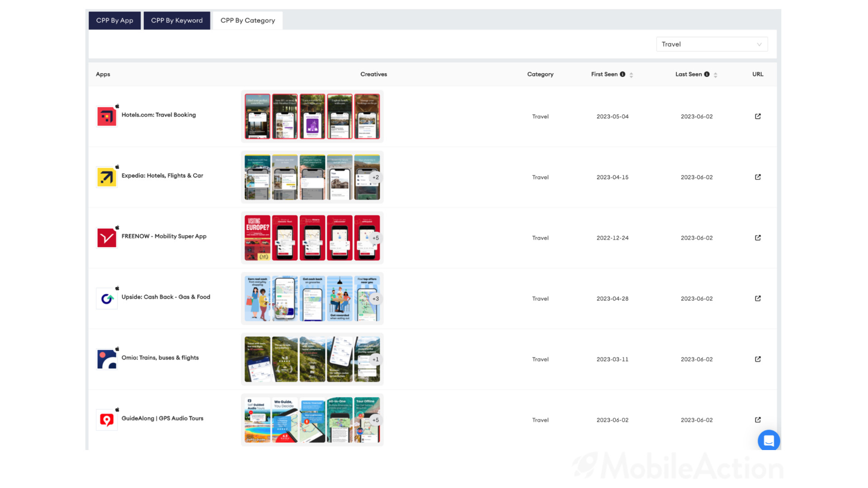
Task: Select first seen date 2023-04-15
Action: pyautogui.click(x=612, y=177)
